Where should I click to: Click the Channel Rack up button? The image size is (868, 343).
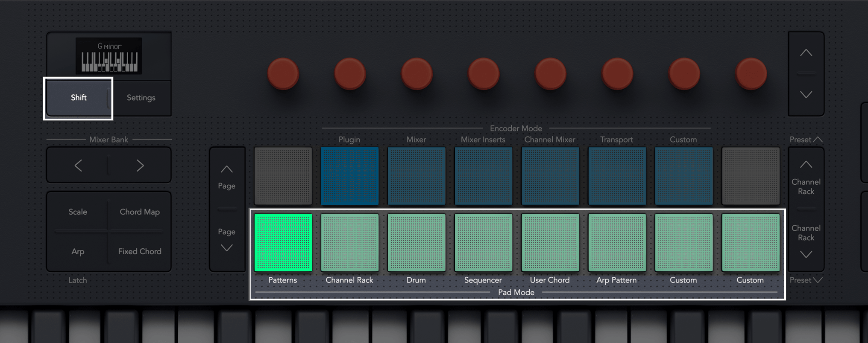(806, 178)
